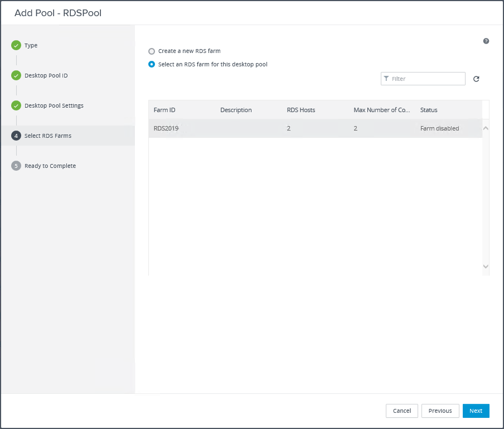Sort by Status column header
Viewport: 504px width, 429px height.
click(429, 110)
